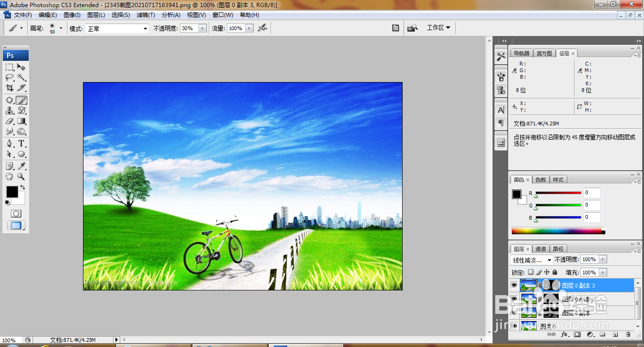
Task: Select the Magic Wand tool
Action: 21,77
